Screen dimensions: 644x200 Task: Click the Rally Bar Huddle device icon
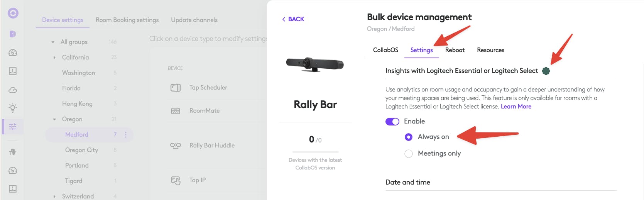point(176,146)
